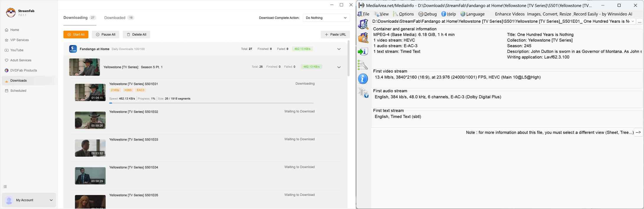The height and width of the screenshot is (209, 644).
Task: Open VIP Services in the sidebar
Action: (x=29, y=40)
